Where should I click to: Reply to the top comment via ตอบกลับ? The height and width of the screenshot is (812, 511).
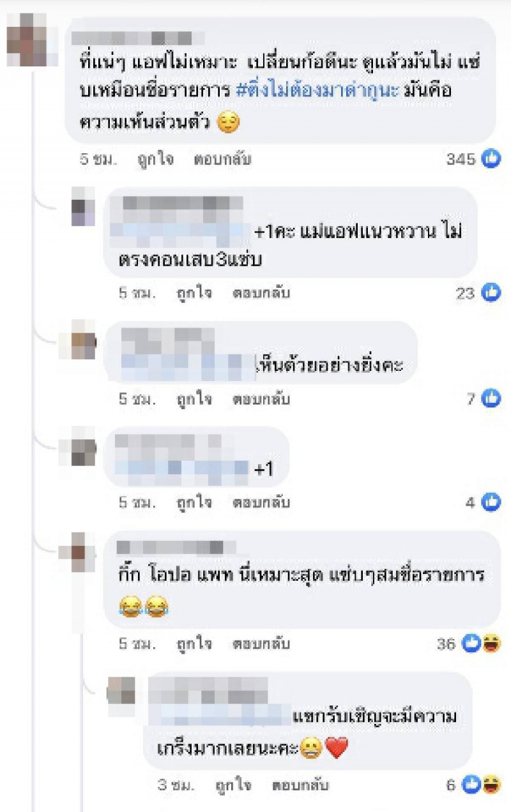click(222, 159)
